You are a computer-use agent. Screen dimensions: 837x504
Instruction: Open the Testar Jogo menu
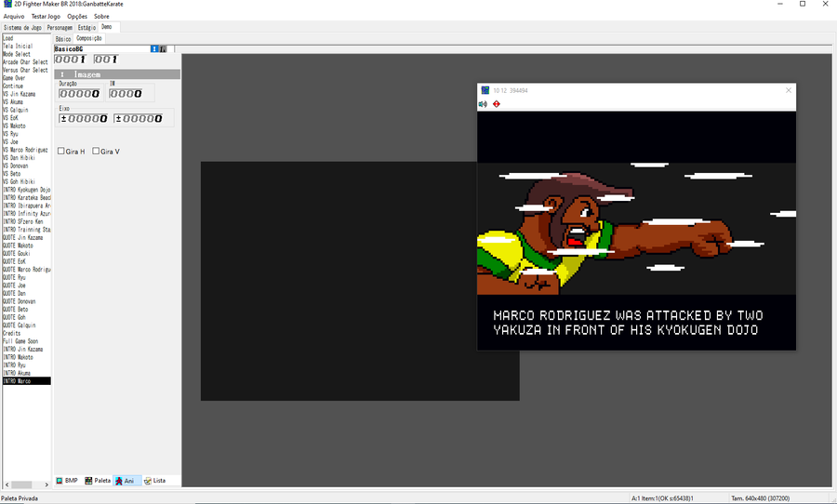pyautogui.click(x=46, y=17)
